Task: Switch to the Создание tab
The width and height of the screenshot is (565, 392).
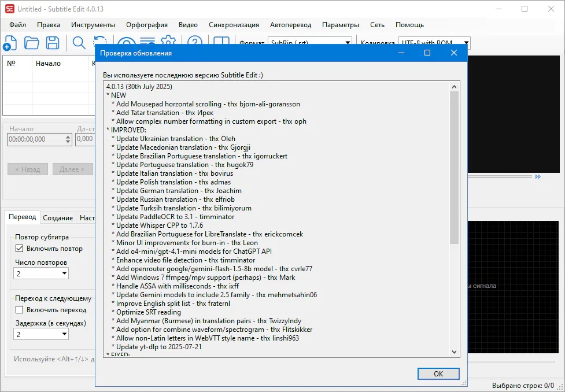Action: click(x=58, y=218)
